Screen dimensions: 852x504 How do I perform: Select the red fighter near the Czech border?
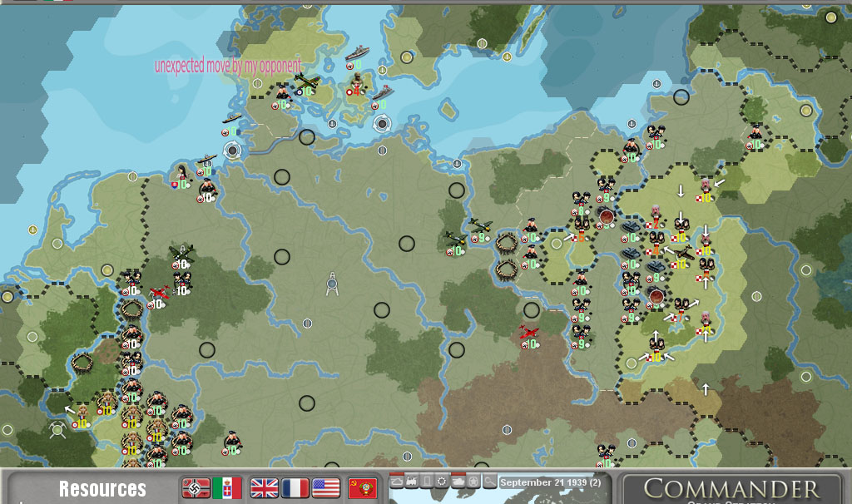click(x=528, y=336)
